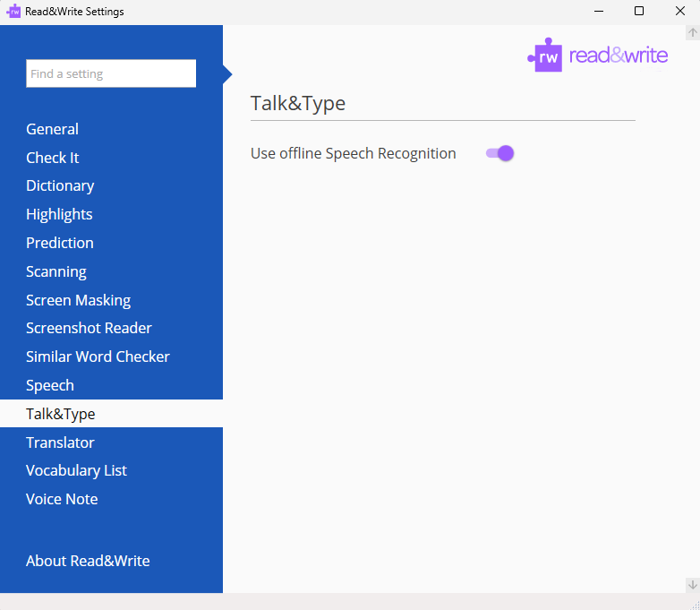Click the scrollbar up arrow
This screenshot has width=700, height=610.
click(x=693, y=32)
